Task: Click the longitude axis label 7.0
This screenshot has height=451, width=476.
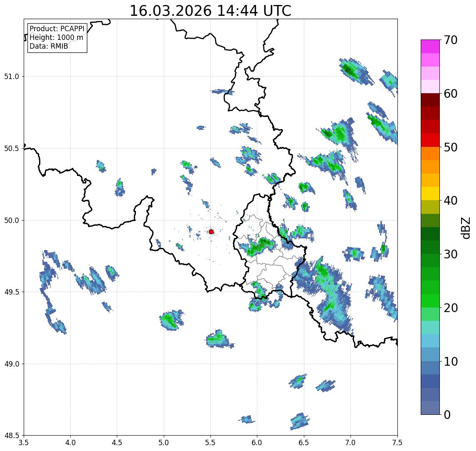Action: pyautogui.click(x=351, y=443)
